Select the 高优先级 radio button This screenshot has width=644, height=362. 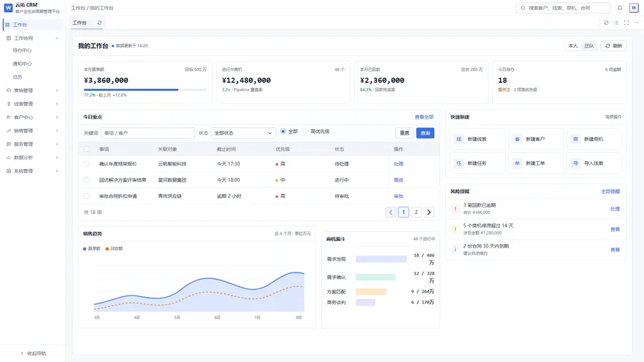click(x=306, y=132)
